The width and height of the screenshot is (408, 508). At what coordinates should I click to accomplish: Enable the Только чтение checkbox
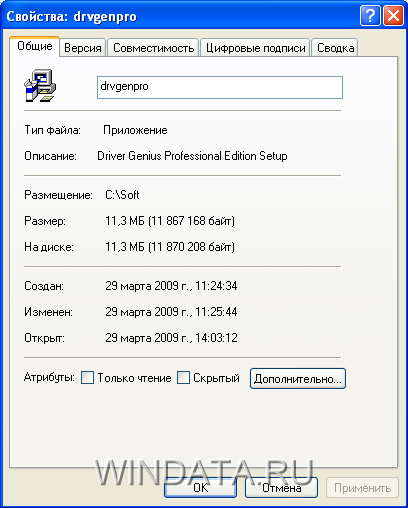[x=87, y=378]
